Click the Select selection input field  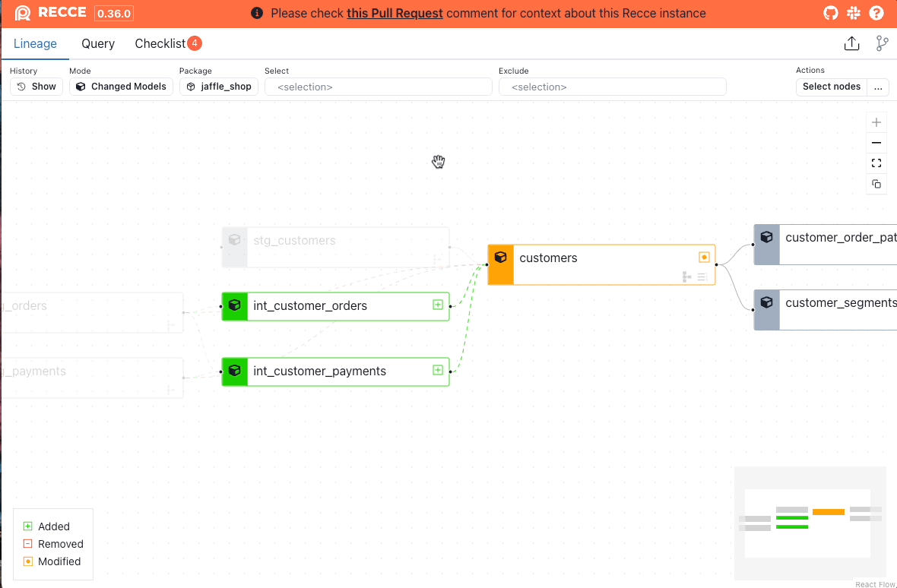(x=378, y=87)
